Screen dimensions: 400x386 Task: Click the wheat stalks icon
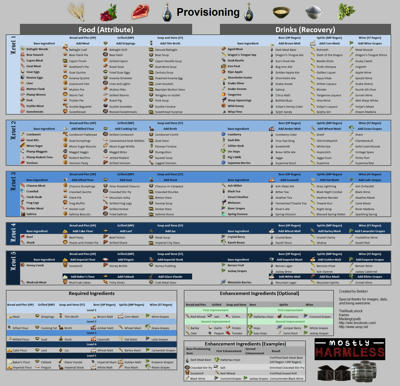coord(77,12)
